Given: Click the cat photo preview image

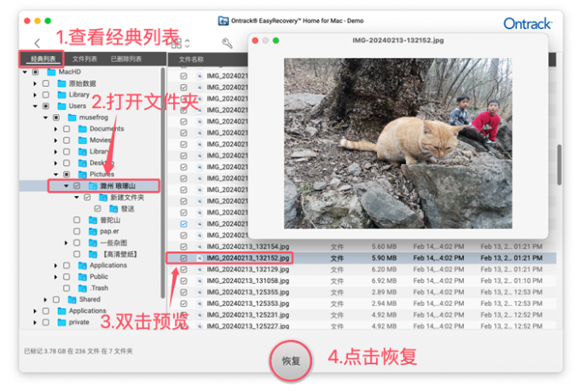Looking at the screenshot, I should click(398, 143).
